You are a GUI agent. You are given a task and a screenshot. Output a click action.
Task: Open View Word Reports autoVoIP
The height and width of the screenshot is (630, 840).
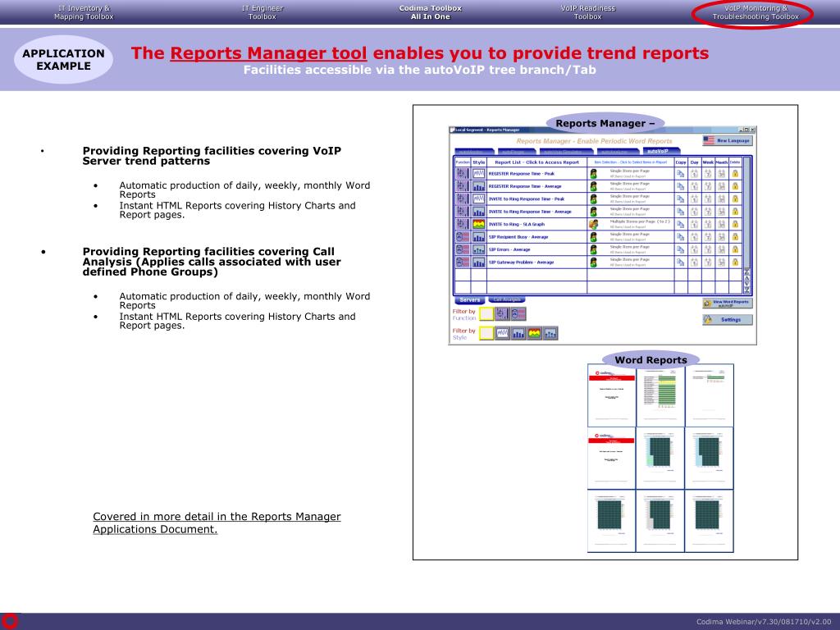pos(728,304)
